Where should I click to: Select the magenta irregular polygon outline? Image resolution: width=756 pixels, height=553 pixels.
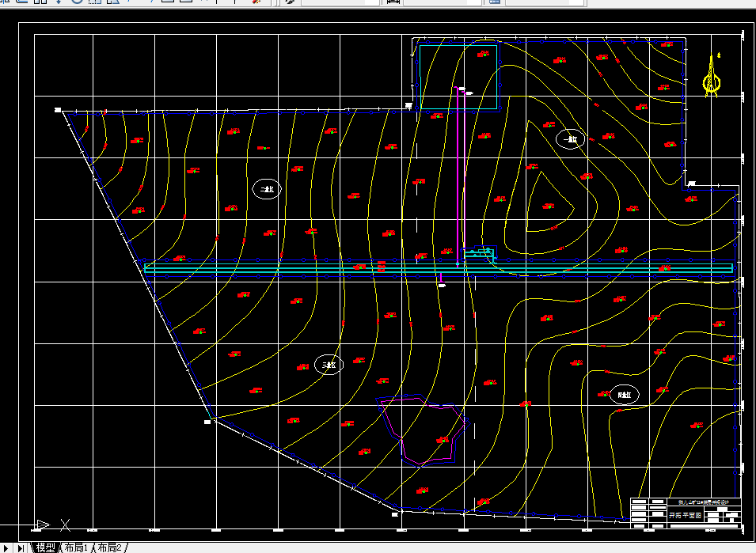(x=424, y=430)
